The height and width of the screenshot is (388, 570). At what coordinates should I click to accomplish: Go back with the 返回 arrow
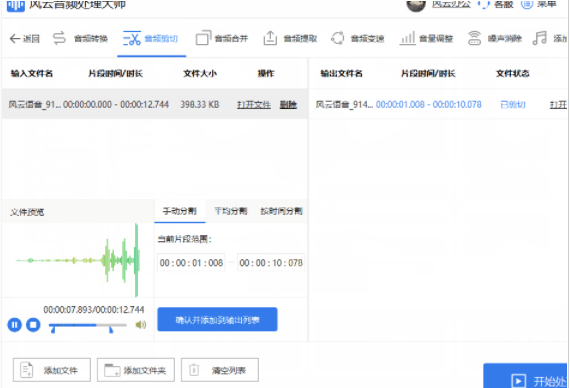coord(24,39)
